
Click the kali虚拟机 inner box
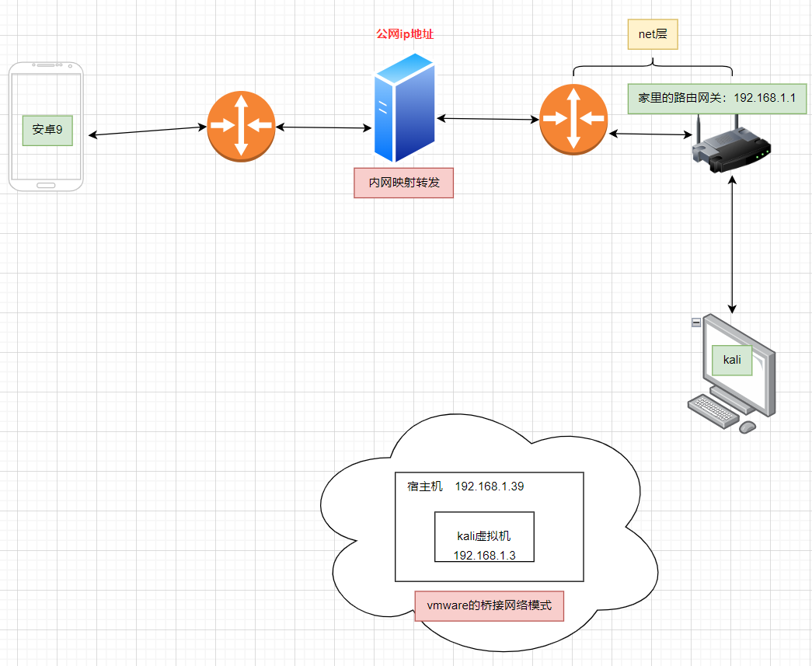tap(484, 536)
